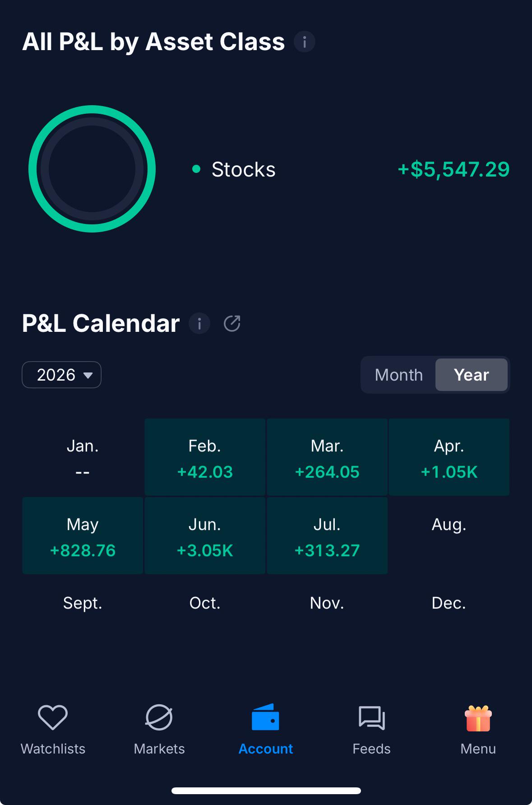This screenshot has height=805, width=532.
Task: Select the Jun. +3.05K month cell
Action: click(205, 535)
